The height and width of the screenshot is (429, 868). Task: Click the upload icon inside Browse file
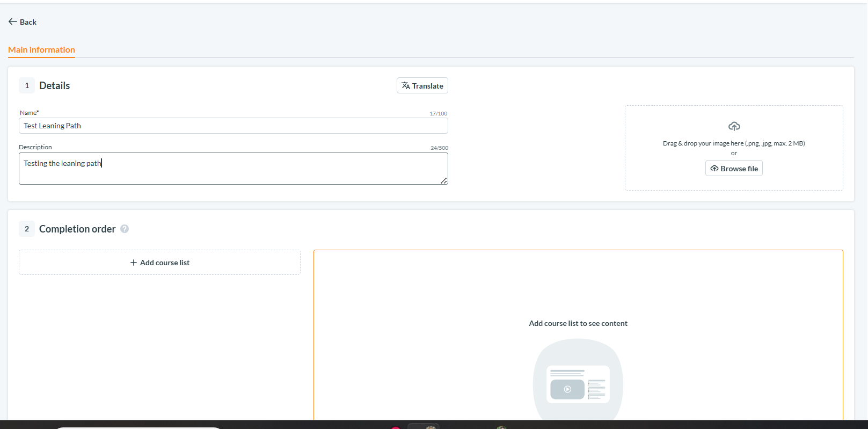tap(714, 169)
